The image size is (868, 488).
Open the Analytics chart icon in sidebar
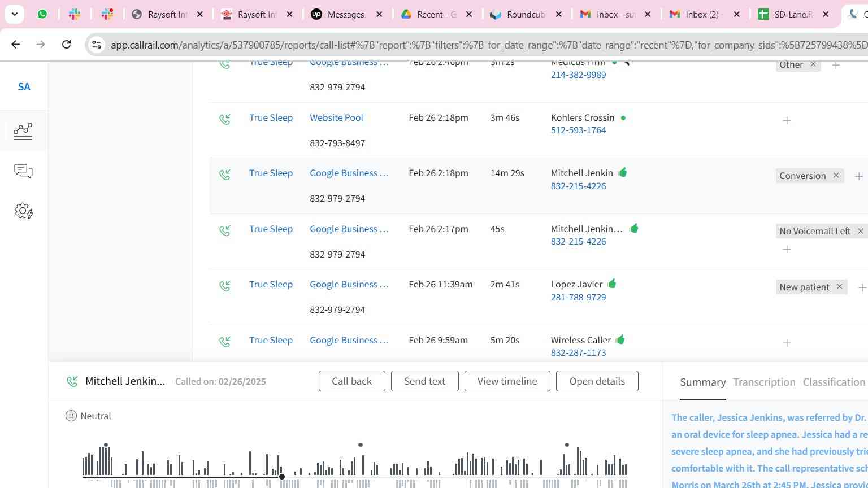pos(23,131)
